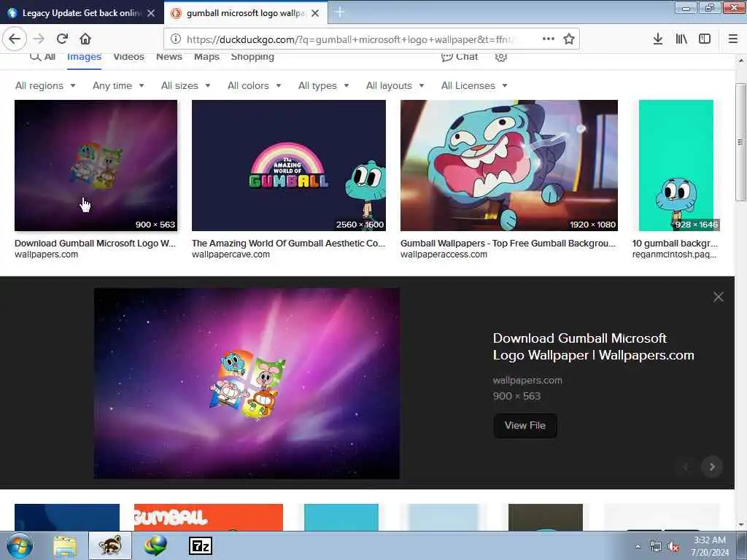Toggle the sidebar view icon
This screenshot has width=747, height=560.
[705, 39]
